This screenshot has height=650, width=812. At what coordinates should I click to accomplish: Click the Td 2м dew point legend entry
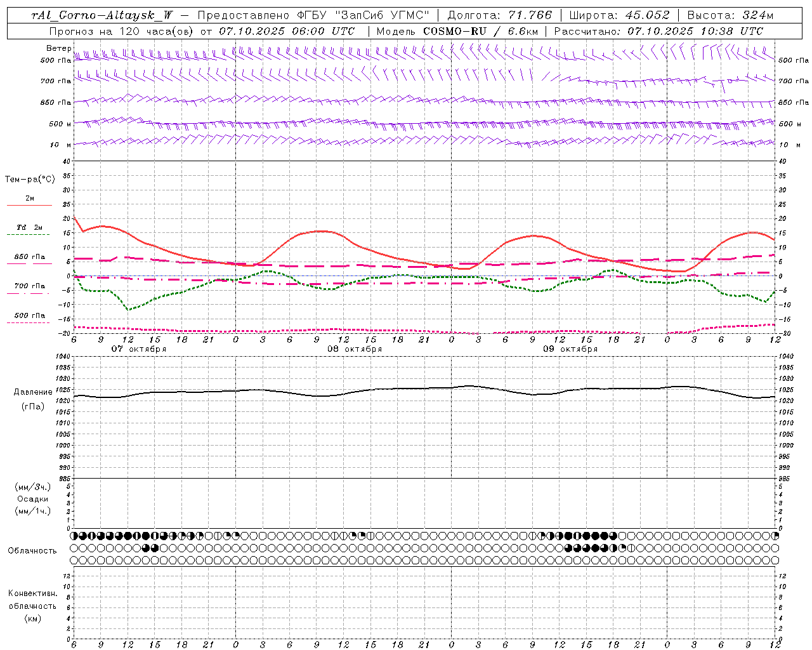(30, 227)
